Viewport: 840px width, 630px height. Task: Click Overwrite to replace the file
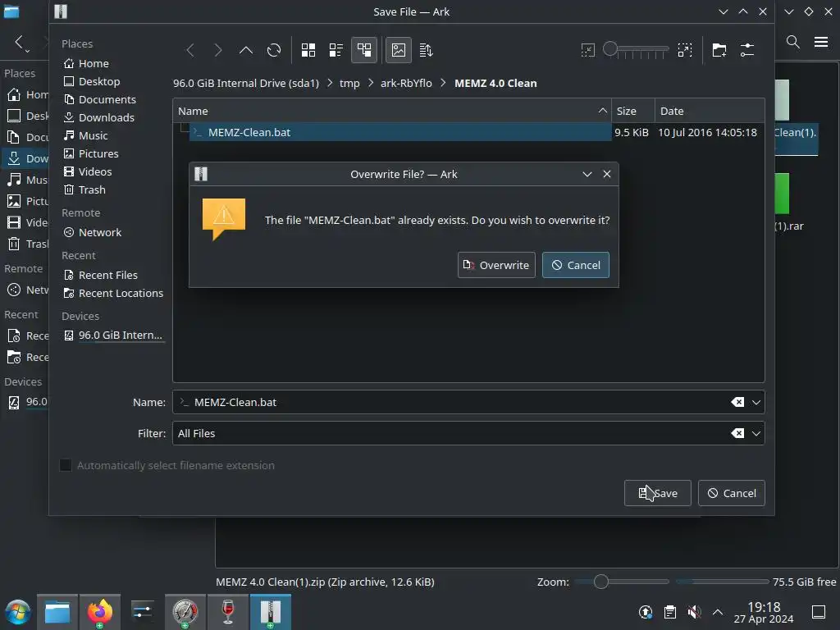[x=496, y=265]
